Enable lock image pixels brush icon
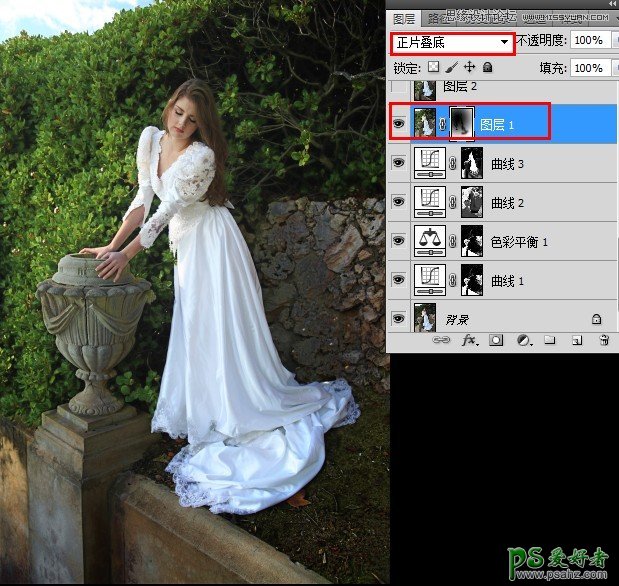Screen dimensions: 619x586 451,68
